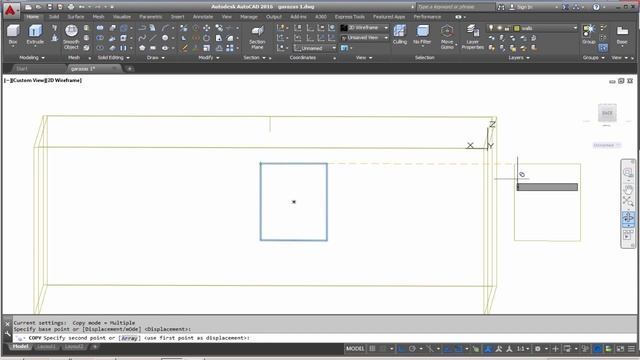
Task: Click the Line tool in Draw panel
Action: click(x=153, y=38)
